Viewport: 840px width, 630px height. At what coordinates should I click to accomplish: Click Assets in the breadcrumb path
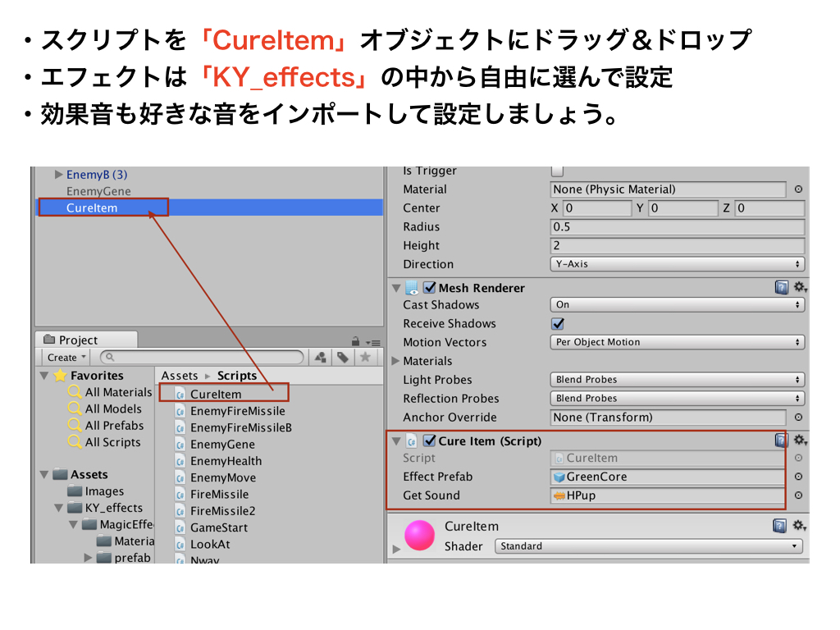180,376
